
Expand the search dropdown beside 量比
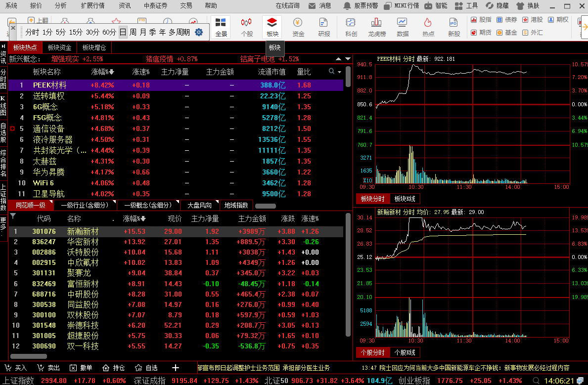340,72
